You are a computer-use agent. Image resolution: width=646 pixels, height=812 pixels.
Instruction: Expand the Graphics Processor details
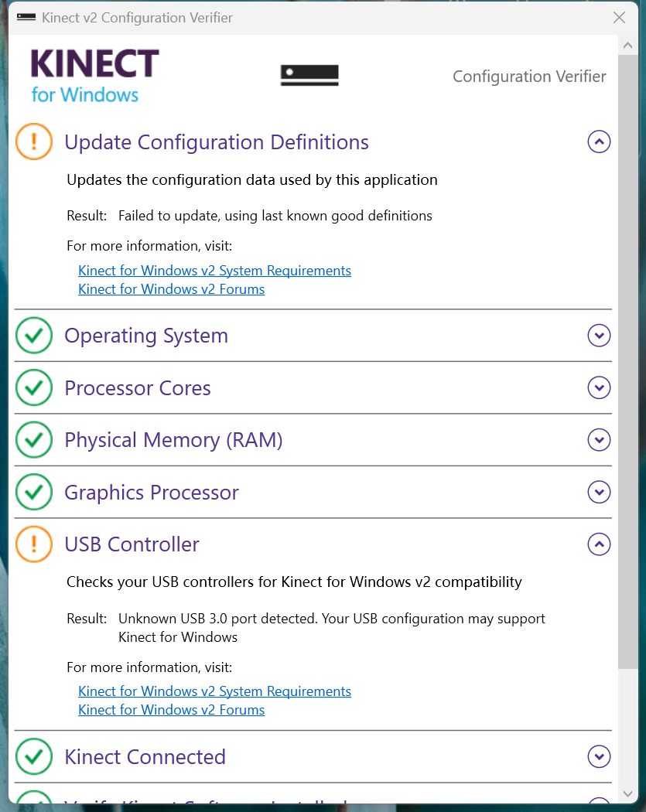click(x=599, y=493)
